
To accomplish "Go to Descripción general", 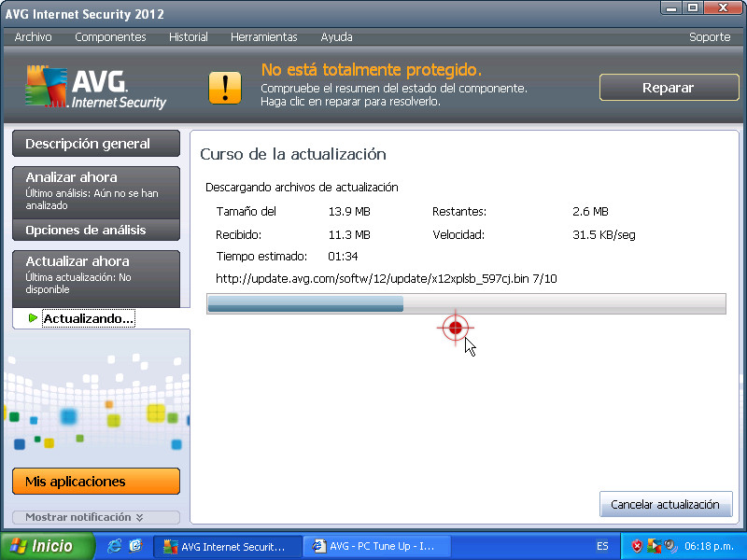I will coord(96,144).
